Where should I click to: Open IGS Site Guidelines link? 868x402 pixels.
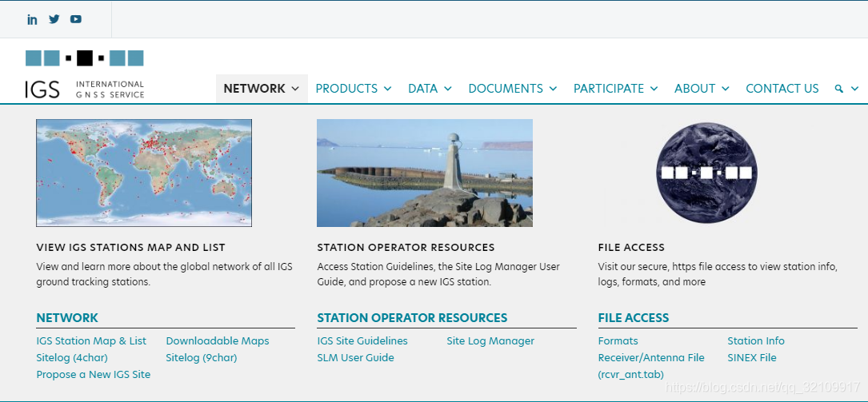coord(362,341)
